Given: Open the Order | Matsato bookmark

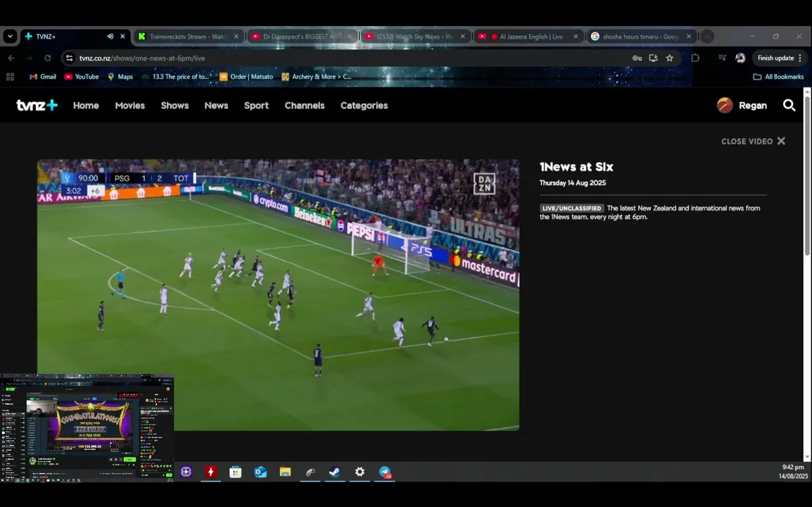Looking at the screenshot, I should point(246,77).
